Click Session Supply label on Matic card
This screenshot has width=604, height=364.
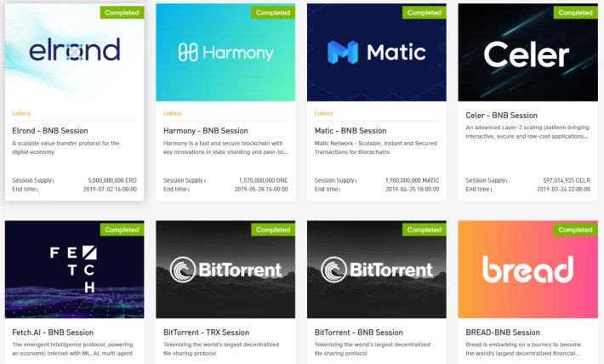(335, 180)
